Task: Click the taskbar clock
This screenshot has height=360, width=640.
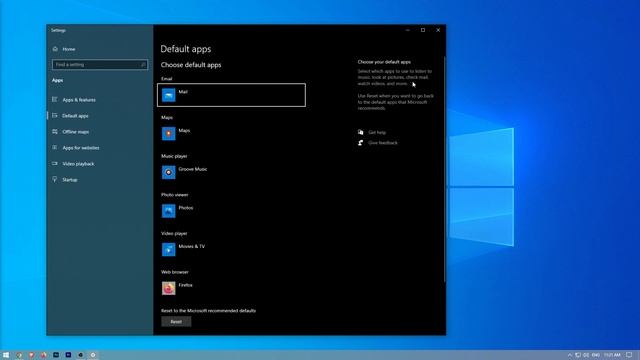Action: coord(612,355)
